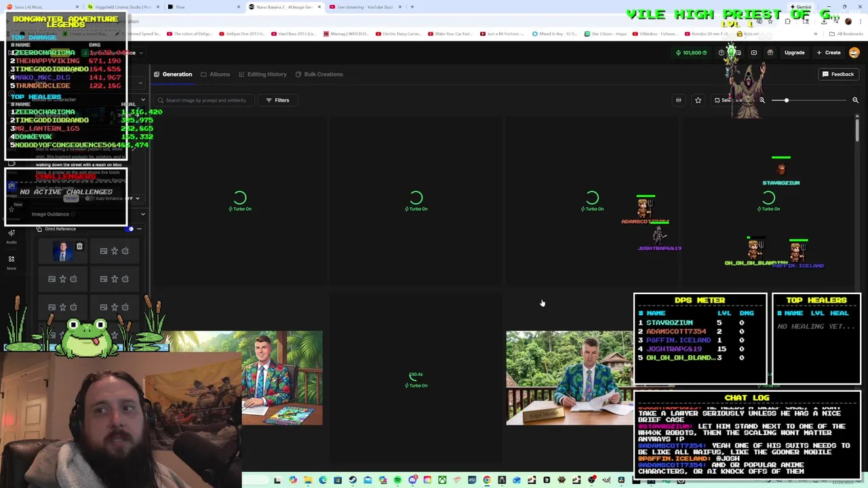Switch to the Albums tab

coord(215,75)
